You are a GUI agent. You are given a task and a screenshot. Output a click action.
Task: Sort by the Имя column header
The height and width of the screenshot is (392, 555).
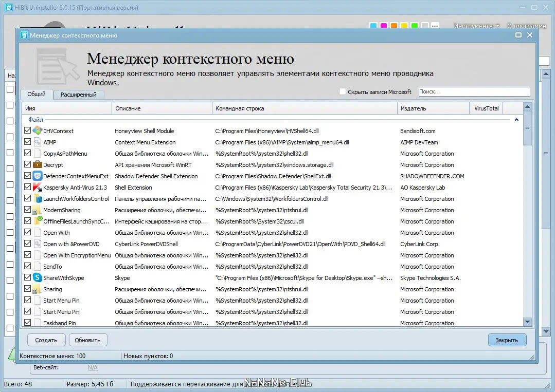click(67, 108)
